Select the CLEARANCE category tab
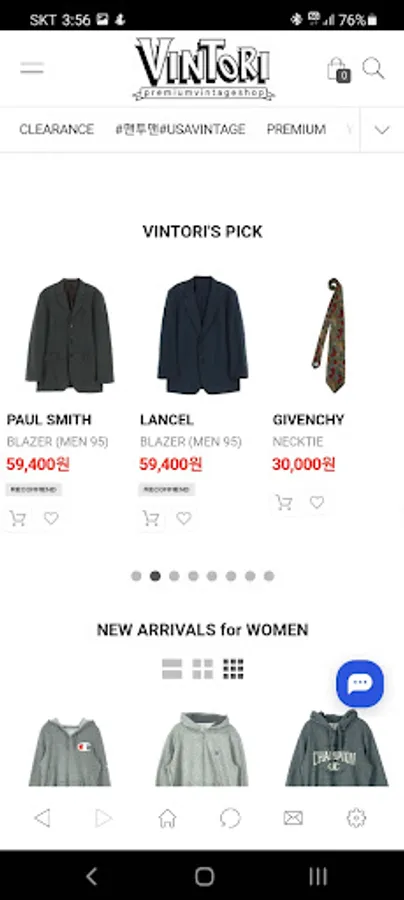The image size is (404, 900). coord(56,130)
